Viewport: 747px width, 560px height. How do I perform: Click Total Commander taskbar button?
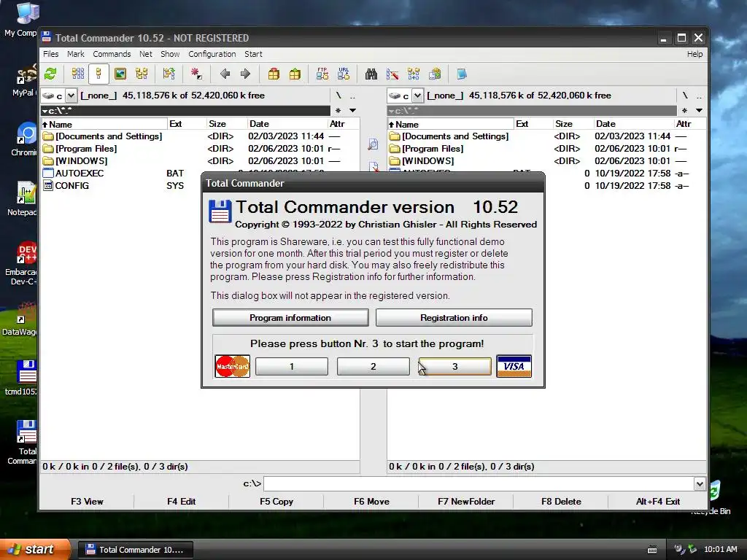[x=135, y=550]
